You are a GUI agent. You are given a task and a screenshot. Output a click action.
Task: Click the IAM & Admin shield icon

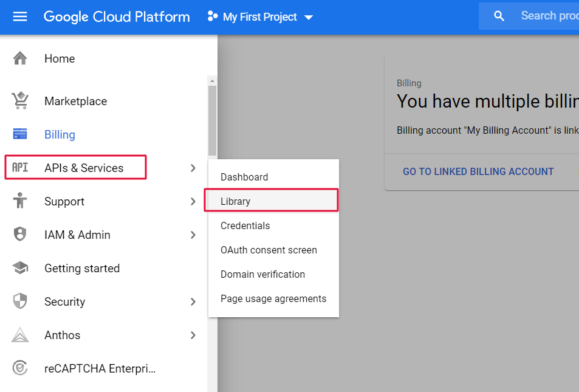[x=20, y=235]
